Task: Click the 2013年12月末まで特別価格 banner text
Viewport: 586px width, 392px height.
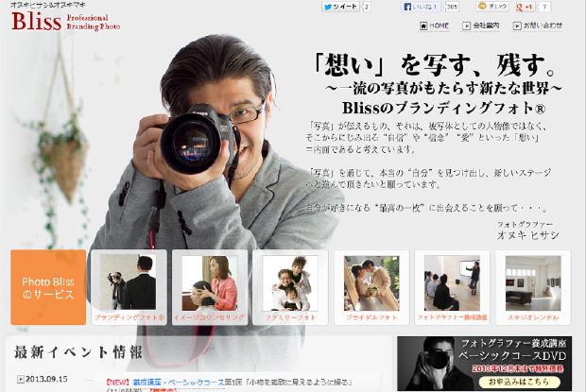Action: [517, 368]
